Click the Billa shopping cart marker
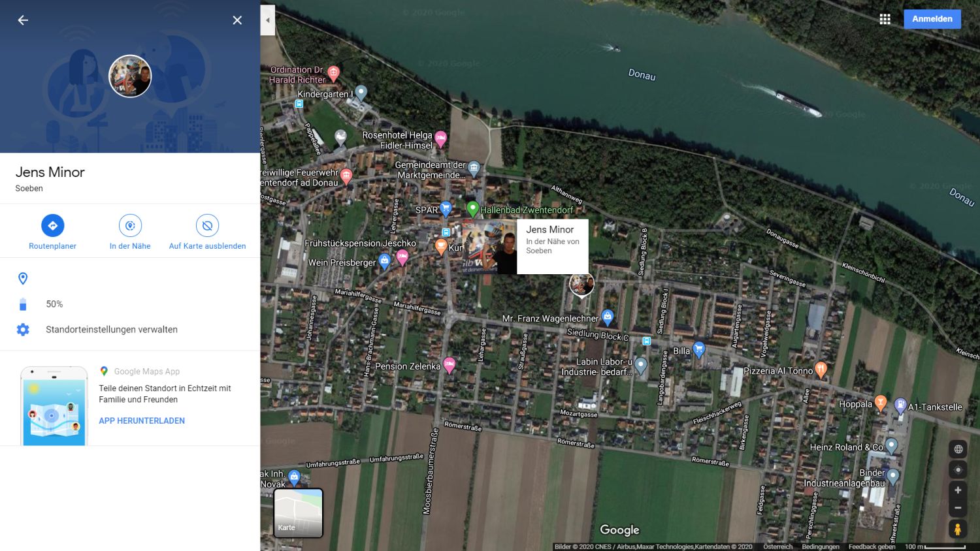 [699, 349]
